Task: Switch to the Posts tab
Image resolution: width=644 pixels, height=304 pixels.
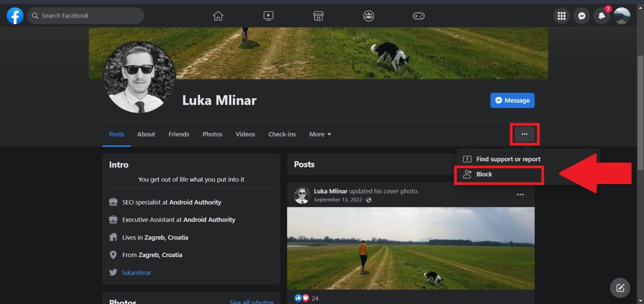Action: pos(117,134)
